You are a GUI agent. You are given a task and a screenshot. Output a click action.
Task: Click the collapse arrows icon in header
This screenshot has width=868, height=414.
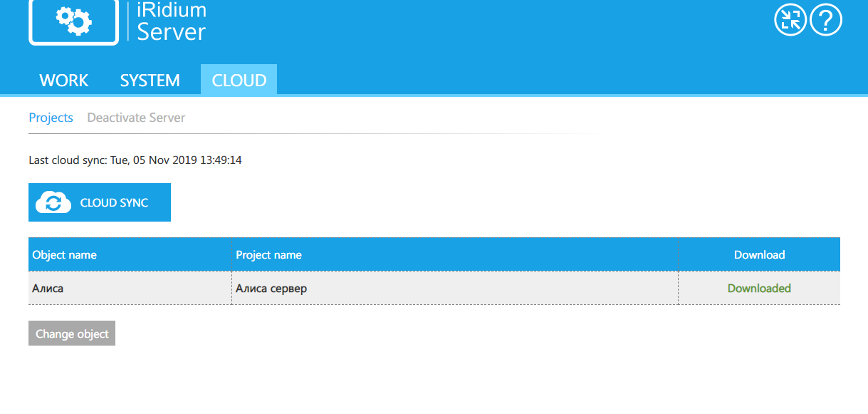point(790,19)
